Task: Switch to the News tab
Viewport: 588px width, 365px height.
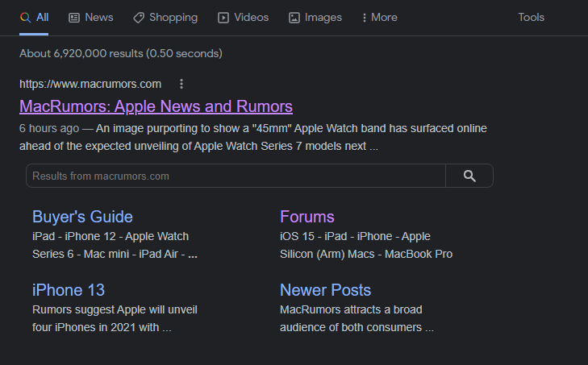Action: [x=91, y=18]
